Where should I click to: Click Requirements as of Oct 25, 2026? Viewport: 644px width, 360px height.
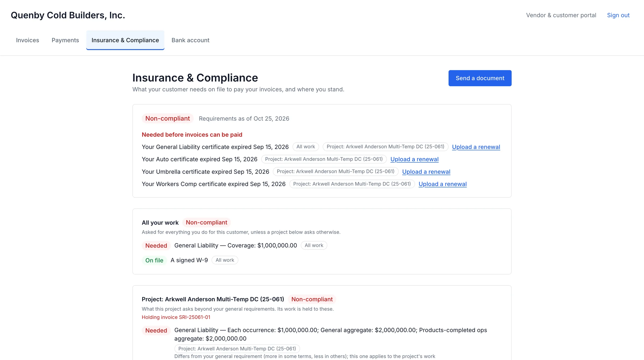click(x=244, y=118)
